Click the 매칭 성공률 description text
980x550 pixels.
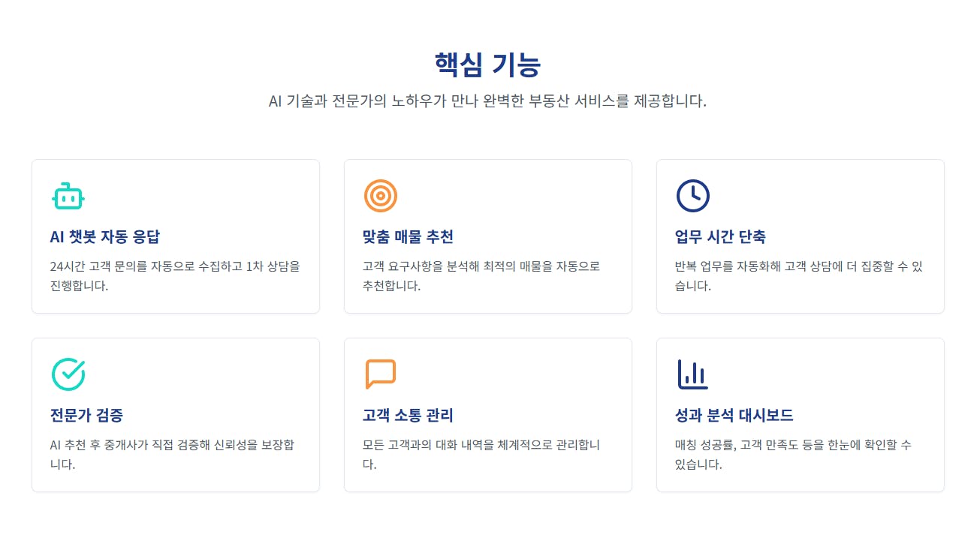(x=793, y=454)
